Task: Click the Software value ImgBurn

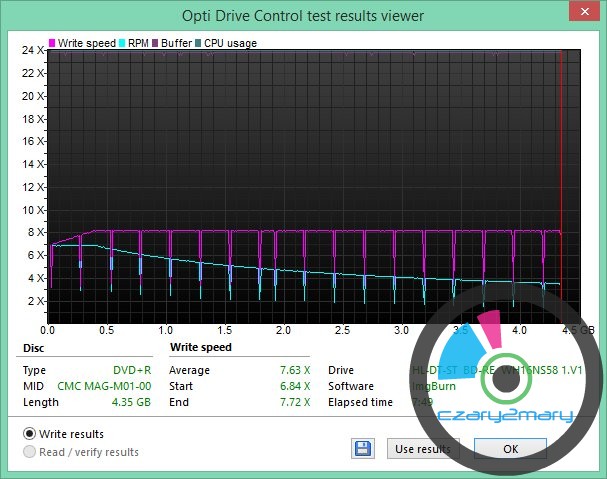Action: (432, 386)
